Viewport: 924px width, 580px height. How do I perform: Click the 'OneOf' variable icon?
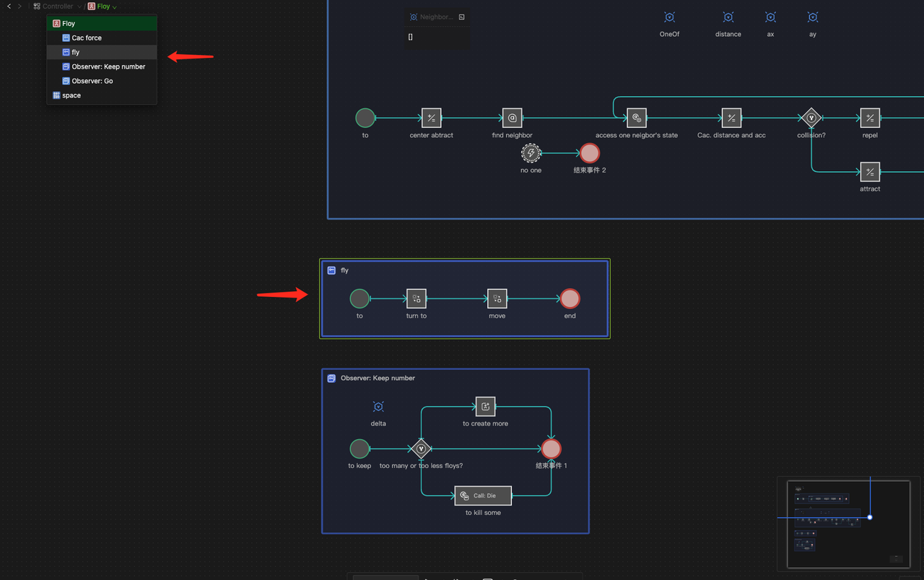[x=669, y=17]
